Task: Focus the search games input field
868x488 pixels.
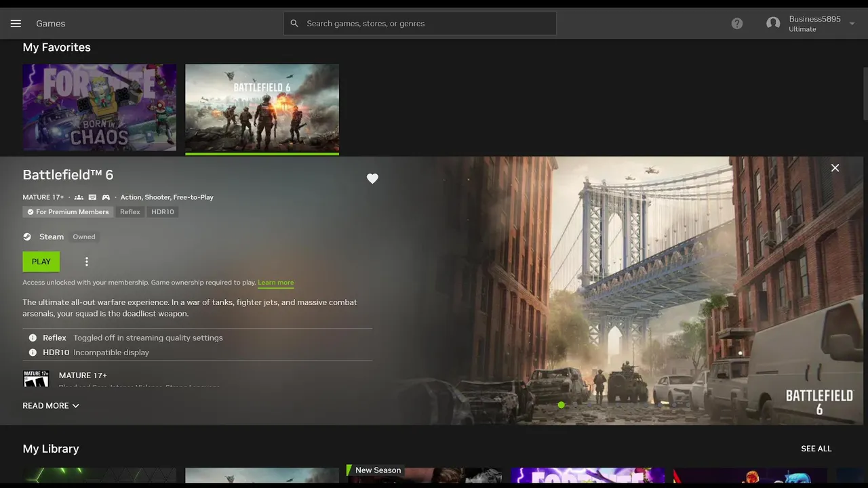Action: pyautogui.click(x=420, y=23)
